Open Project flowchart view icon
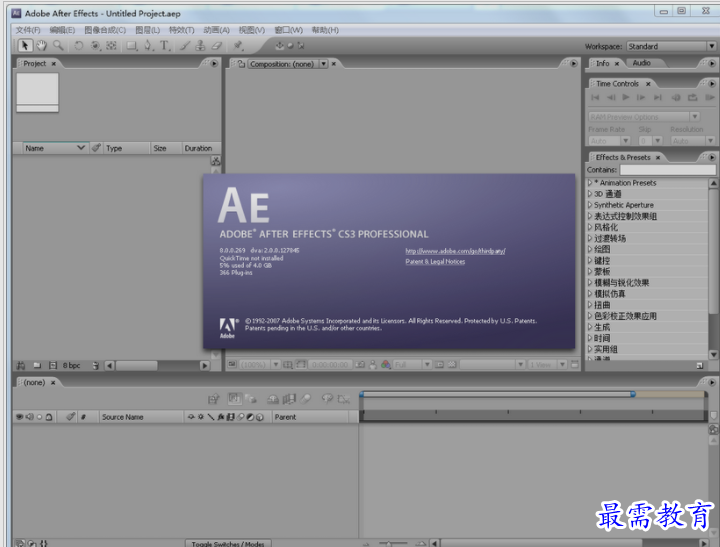 click(215, 161)
